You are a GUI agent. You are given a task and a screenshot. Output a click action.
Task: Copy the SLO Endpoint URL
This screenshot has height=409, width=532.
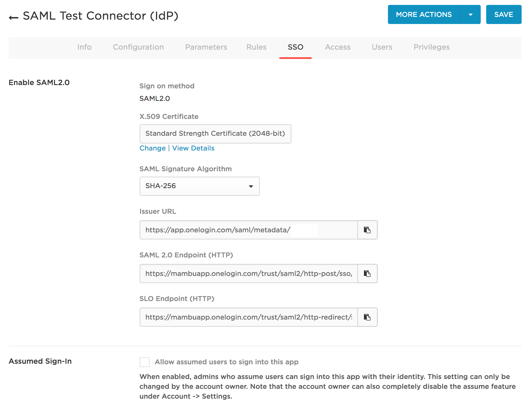point(367,317)
